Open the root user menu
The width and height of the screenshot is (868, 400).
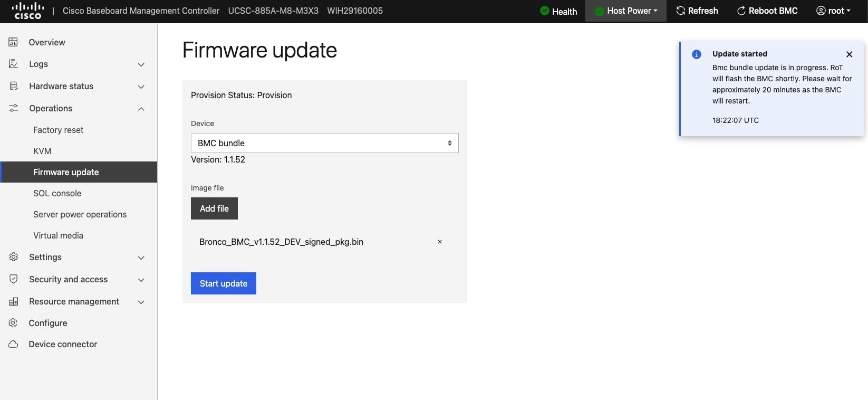[x=833, y=11]
